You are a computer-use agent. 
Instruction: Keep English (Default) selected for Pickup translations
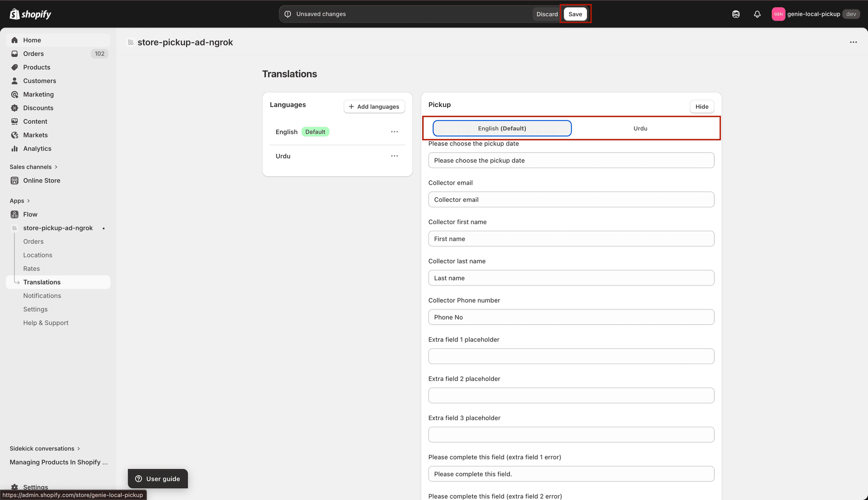502,128
